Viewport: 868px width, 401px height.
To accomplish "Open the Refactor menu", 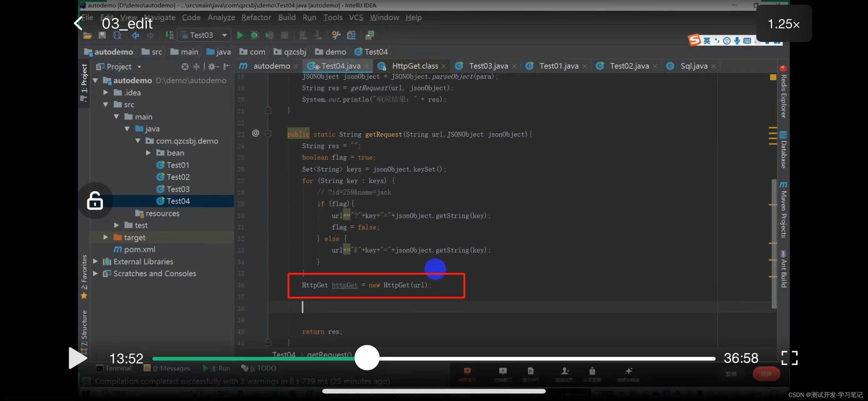I will pos(256,18).
